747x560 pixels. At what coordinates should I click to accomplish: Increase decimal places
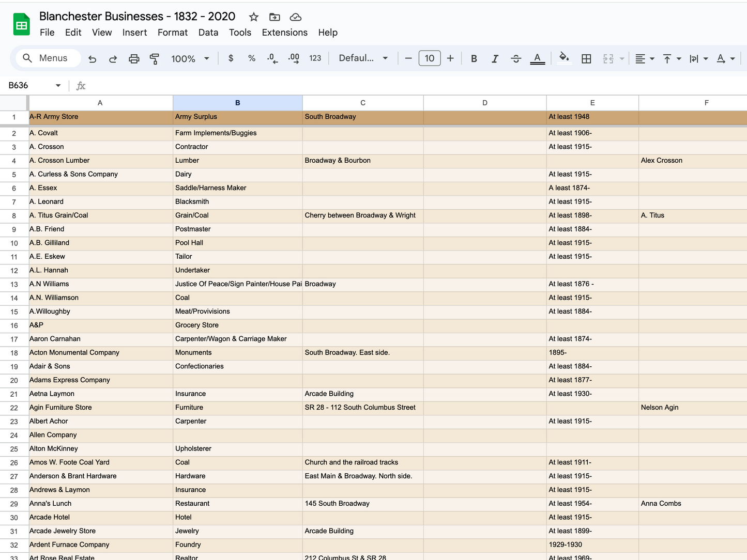pyautogui.click(x=294, y=58)
